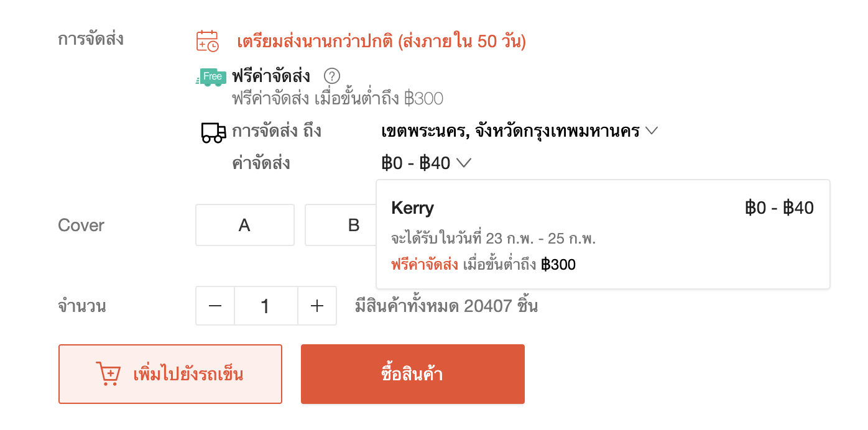Click the Kerry delivery date line

pyautogui.click(x=494, y=239)
